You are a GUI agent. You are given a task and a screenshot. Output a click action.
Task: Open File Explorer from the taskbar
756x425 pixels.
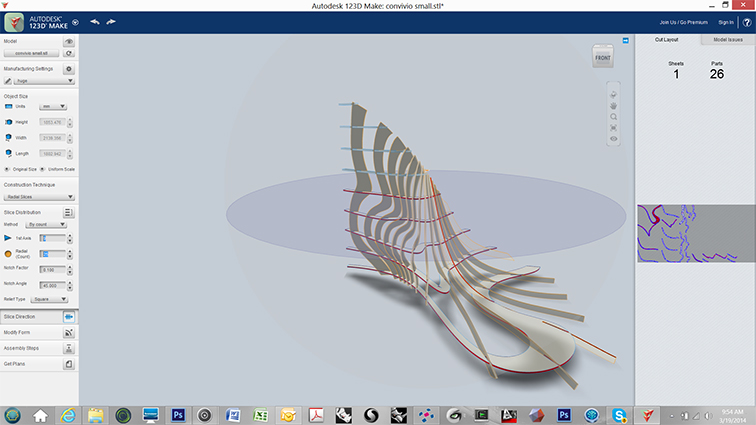(x=95, y=415)
